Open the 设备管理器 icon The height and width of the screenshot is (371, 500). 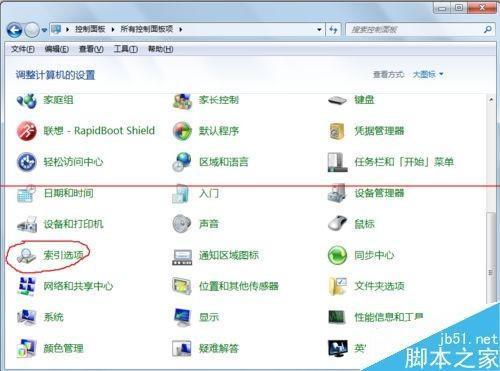[337, 193]
